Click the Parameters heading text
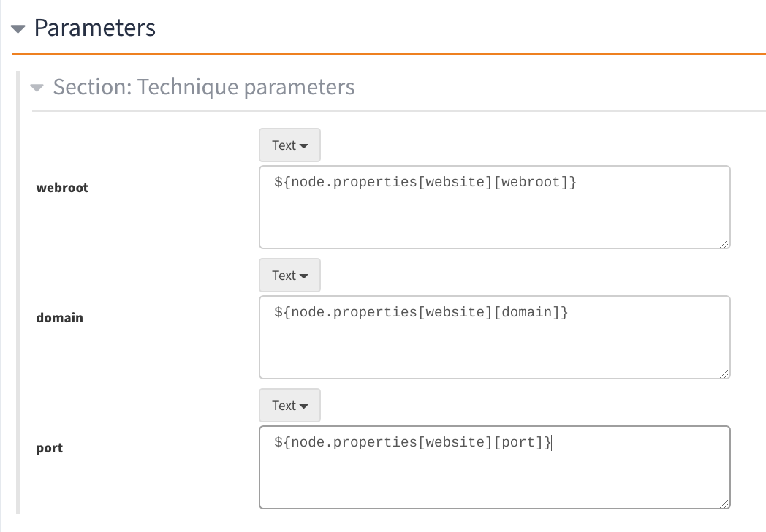766x532 pixels. [94, 28]
